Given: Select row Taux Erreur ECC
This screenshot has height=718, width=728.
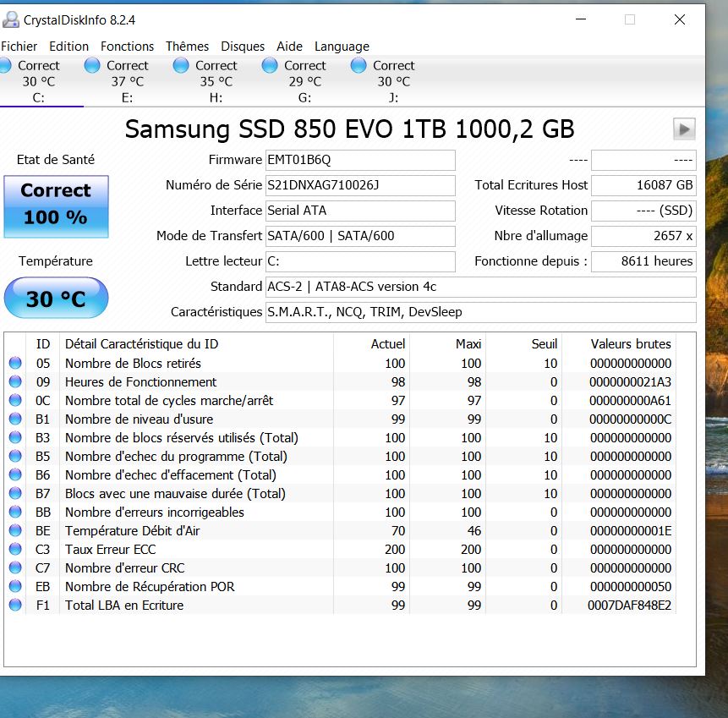Looking at the screenshot, I should (x=340, y=549).
